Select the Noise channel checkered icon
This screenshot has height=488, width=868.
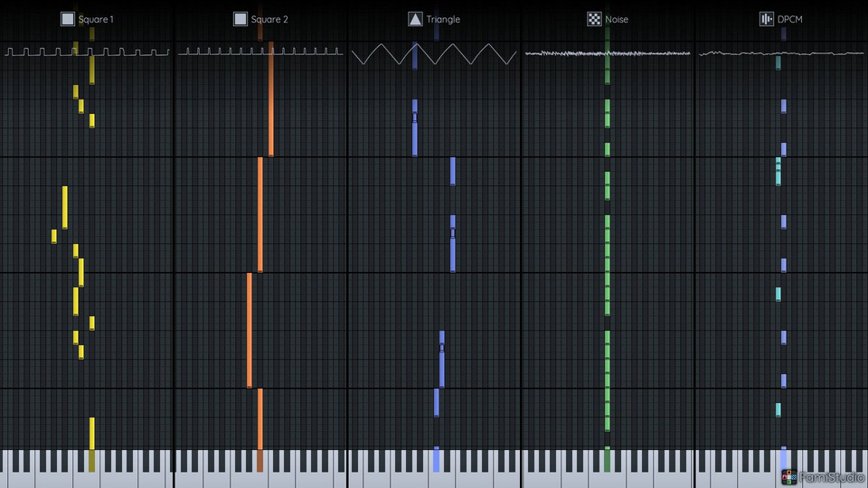point(594,19)
